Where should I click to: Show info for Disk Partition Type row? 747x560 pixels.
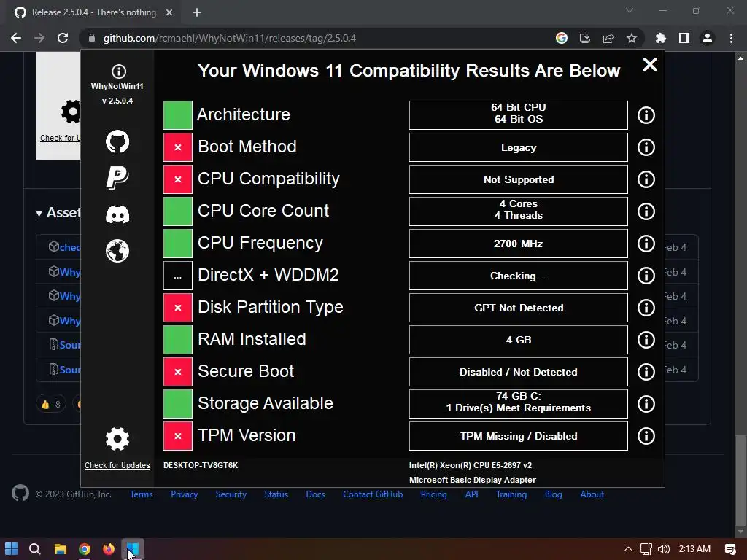point(646,308)
